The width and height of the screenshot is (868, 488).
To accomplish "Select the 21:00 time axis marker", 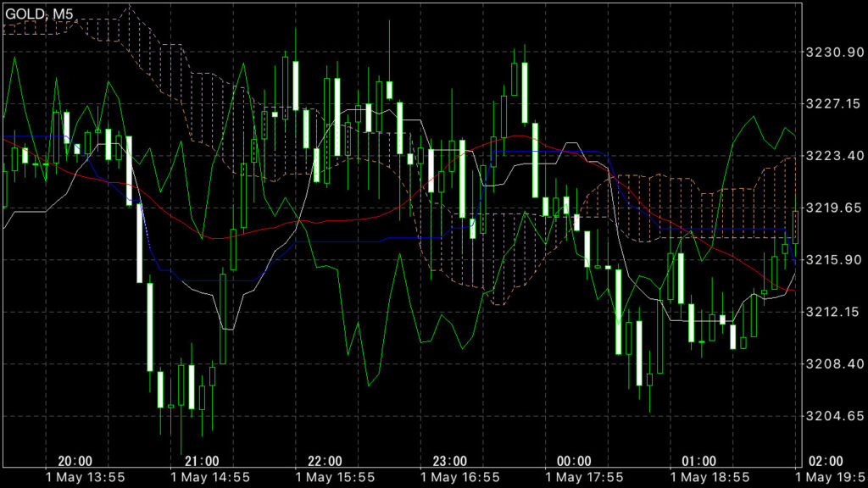I will click(x=201, y=461).
